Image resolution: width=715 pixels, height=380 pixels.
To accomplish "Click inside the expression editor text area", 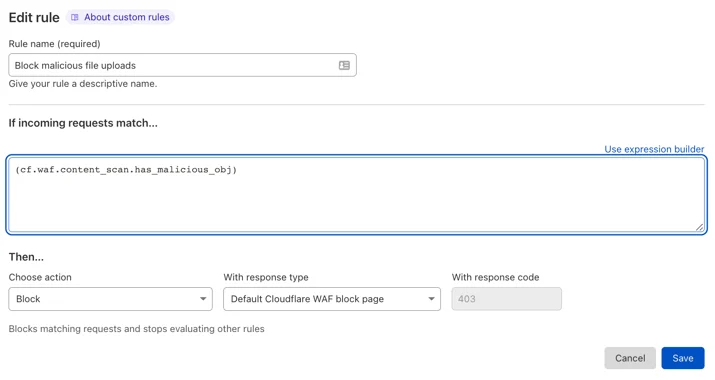I will pos(357,195).
